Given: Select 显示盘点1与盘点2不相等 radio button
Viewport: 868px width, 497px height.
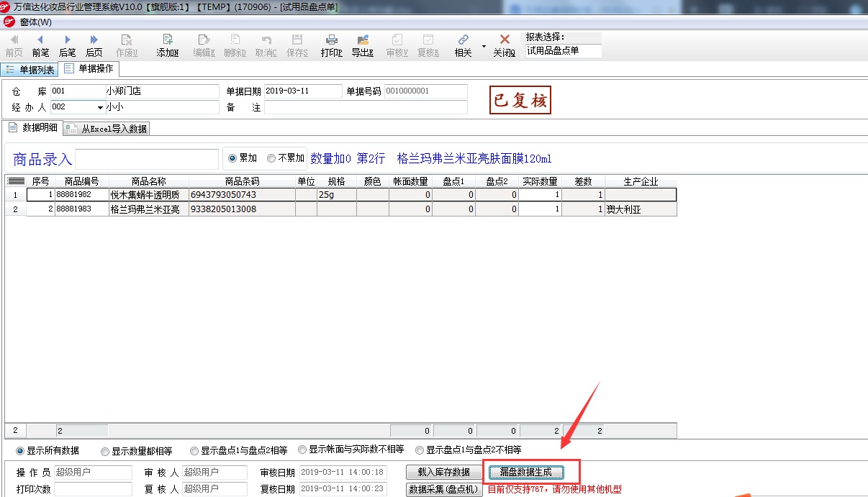Looking at the screenshot, I should tap(469, 450).
